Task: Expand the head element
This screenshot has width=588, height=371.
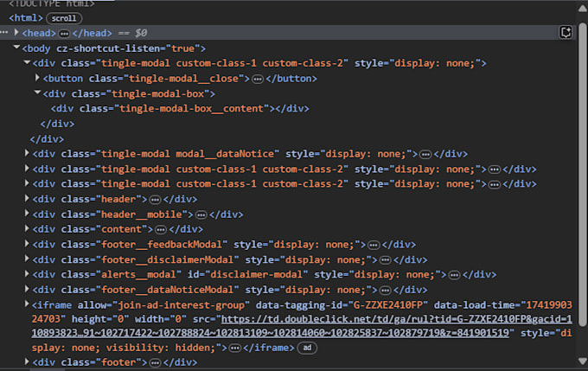Action: [16, 33]
